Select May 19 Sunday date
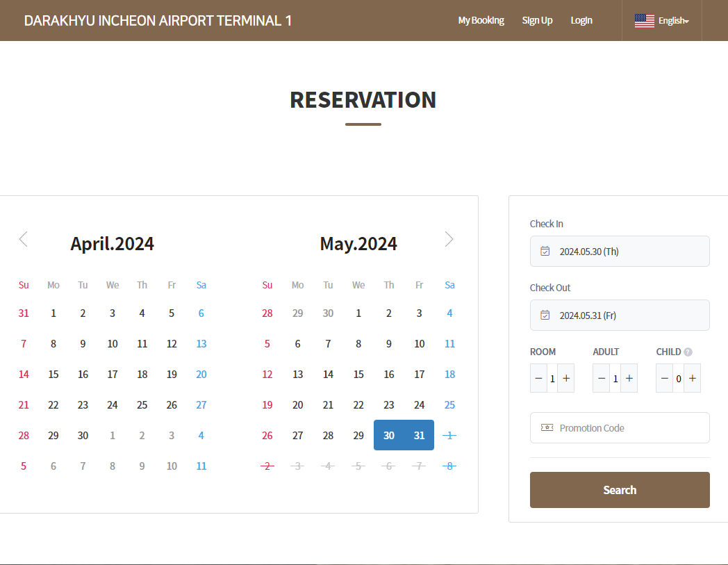 pos(267,405)
